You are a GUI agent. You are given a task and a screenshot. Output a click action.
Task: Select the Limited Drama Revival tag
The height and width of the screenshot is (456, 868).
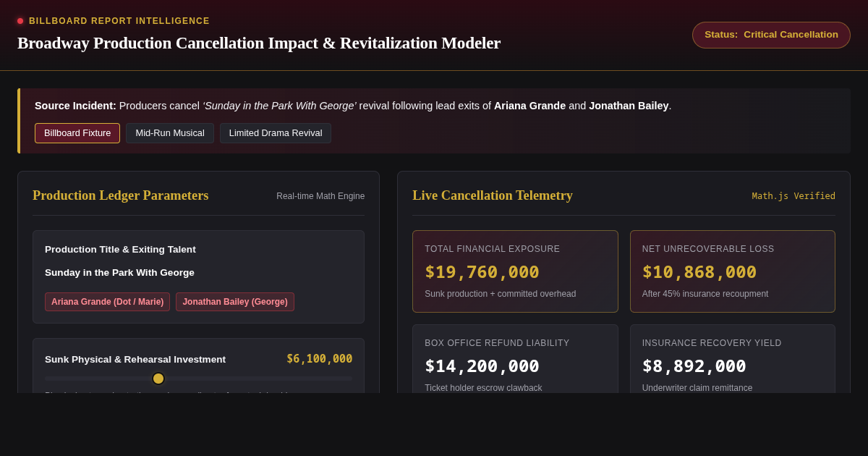(x=276, y=133)
